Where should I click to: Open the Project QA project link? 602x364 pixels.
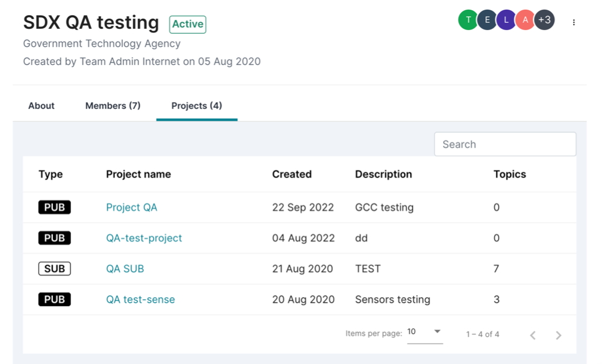(131, 207)
